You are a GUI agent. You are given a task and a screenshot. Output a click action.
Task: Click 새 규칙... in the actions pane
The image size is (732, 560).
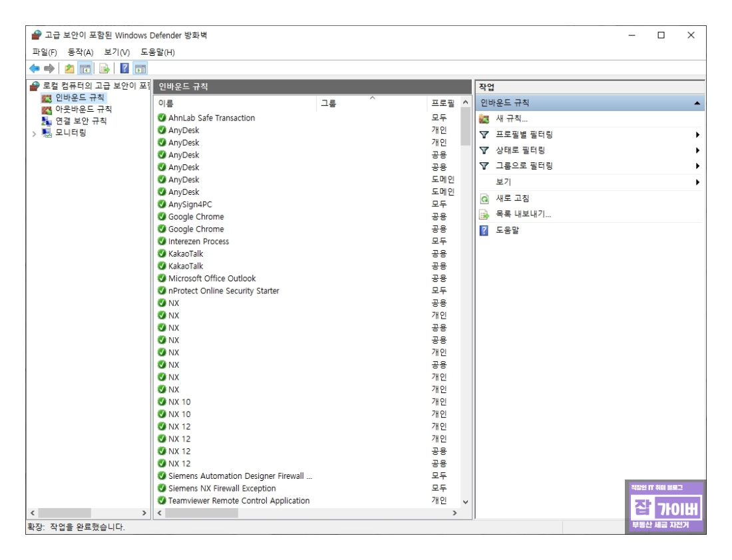pos(511,118)
